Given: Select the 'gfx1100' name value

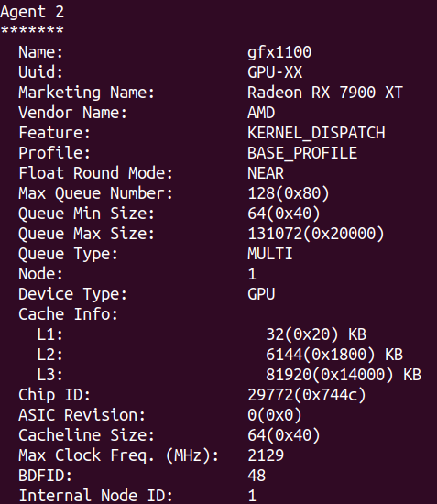Looking at the screenshot, I should (x=279, y=52).
